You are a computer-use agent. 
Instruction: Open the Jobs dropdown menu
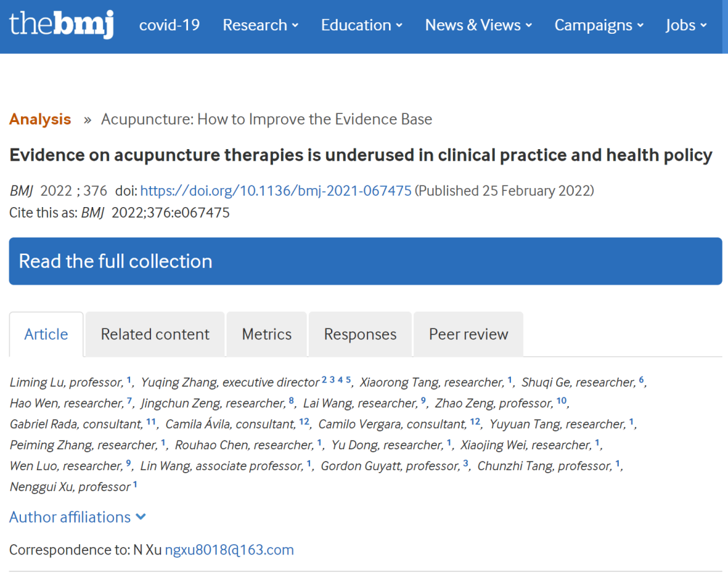point(686,25)
